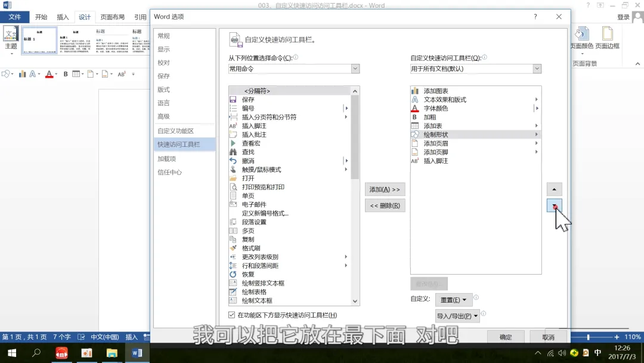Screen dimensions: 644x363
Task: Select Add Table icon in right list
Action: pos(415,126)
